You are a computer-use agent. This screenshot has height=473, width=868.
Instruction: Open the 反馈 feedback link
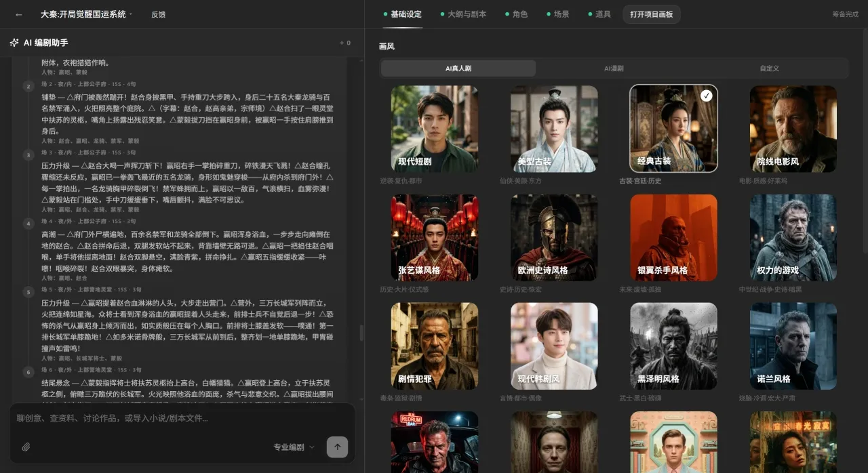click(x=159, y=14)
